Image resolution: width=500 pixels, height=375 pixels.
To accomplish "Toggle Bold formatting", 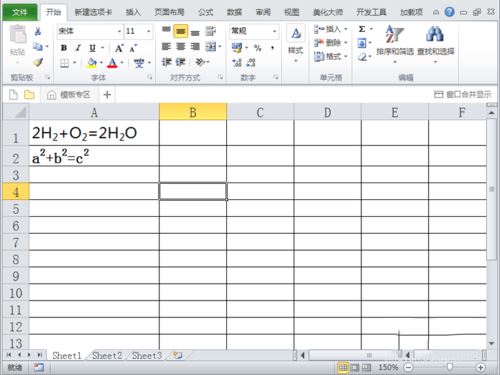I will pos(64,48).
